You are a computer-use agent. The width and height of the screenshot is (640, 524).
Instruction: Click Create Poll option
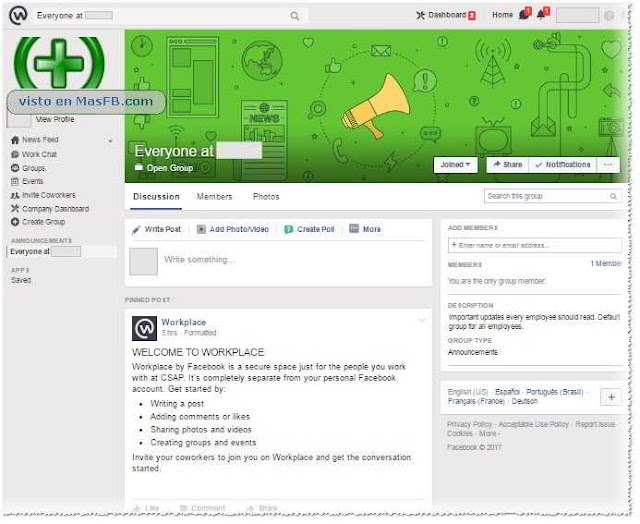coord(309,229)
